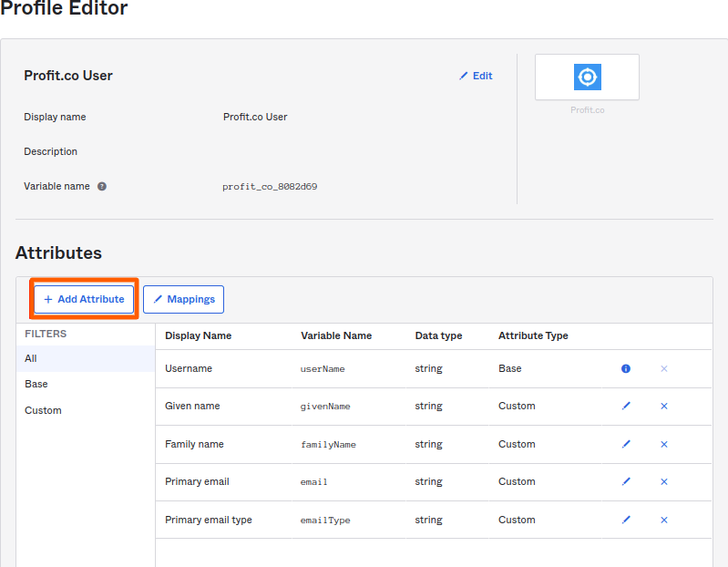The height and width of the screenshot is (567, 728).
Task: Delete the Primary email attribute
Action: point(664,482)
